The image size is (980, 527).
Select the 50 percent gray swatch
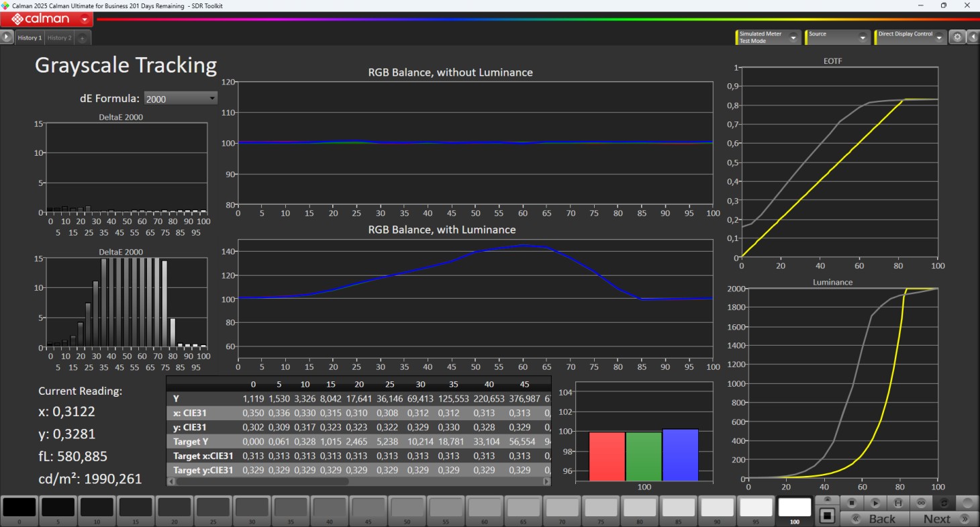[407, 509]
